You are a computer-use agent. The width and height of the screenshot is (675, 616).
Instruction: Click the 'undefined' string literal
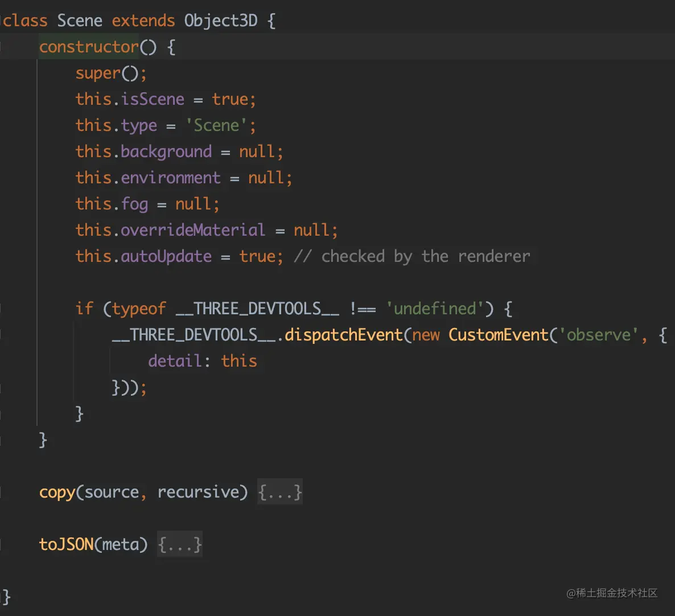pos(435,309)
